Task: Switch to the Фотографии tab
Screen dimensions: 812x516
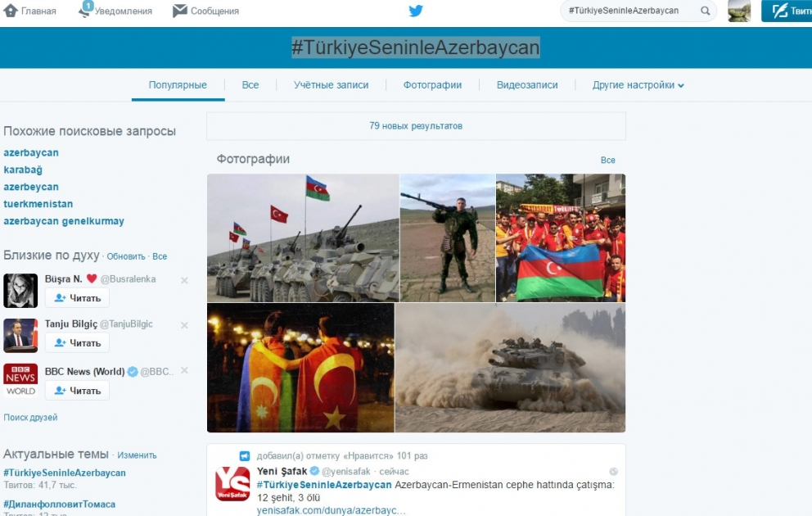Action: (432, 85)
